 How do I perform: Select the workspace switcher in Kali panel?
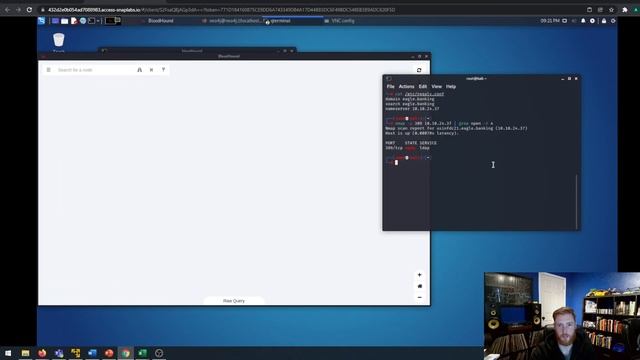(113, 20)
